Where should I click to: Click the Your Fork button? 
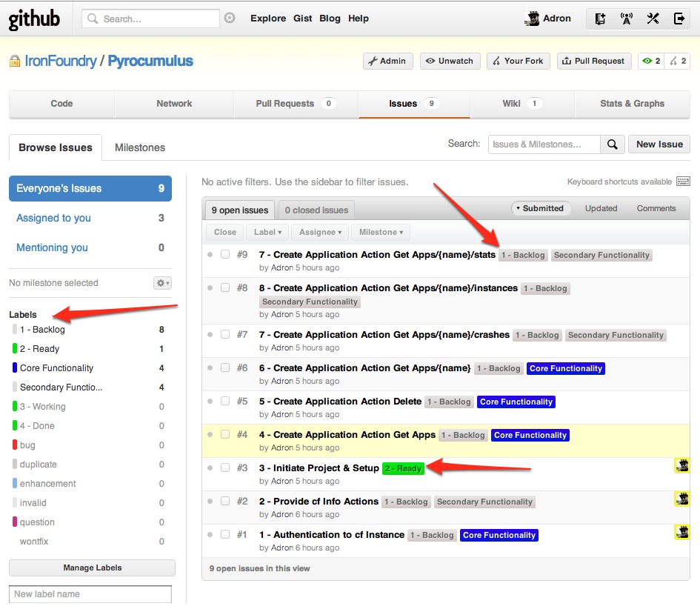coord(519,61)
